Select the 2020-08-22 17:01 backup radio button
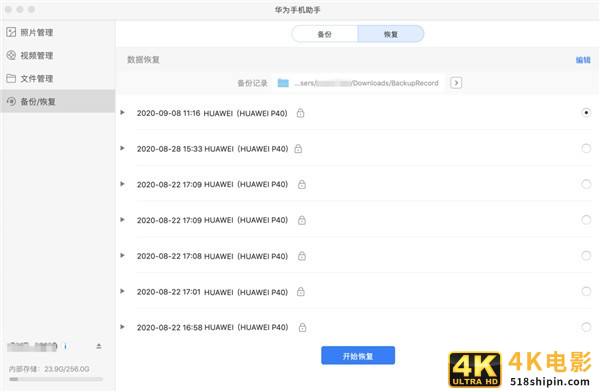600x392 pixels. point(586,291)
